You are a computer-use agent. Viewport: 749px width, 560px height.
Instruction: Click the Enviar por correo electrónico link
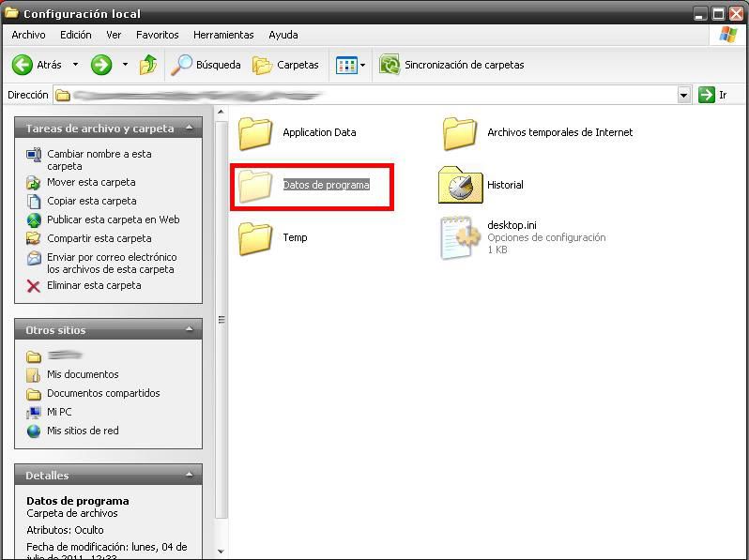[112, 263]
